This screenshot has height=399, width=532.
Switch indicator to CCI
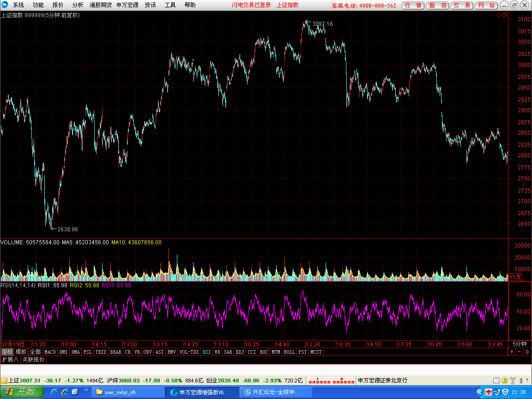(x=252, y=352)
